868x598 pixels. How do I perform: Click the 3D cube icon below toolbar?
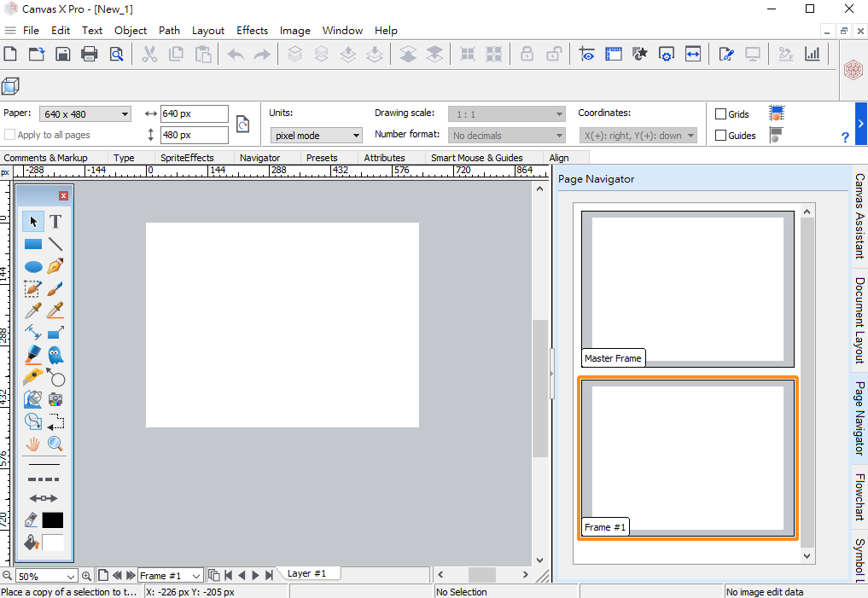tap(10, 86)
